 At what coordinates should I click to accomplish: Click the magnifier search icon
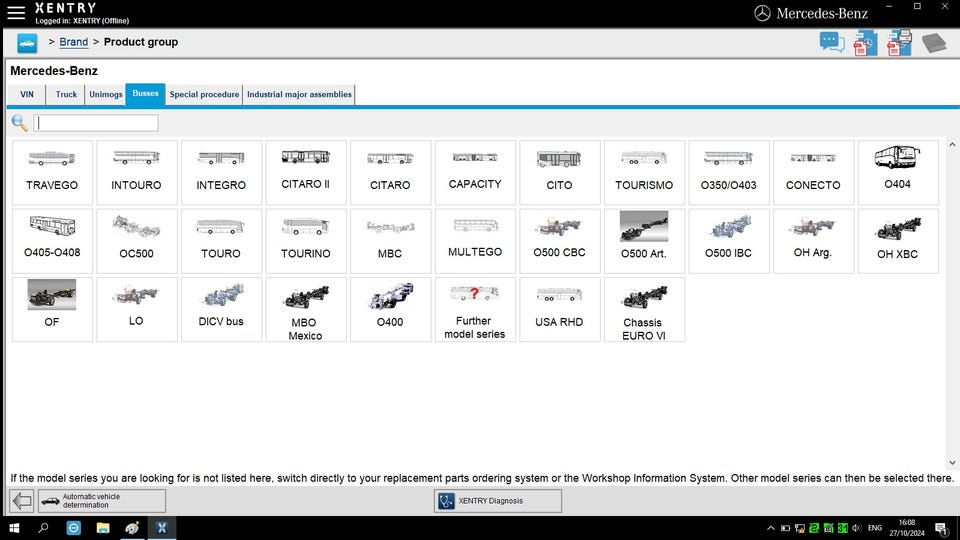(x=20, y=123)
